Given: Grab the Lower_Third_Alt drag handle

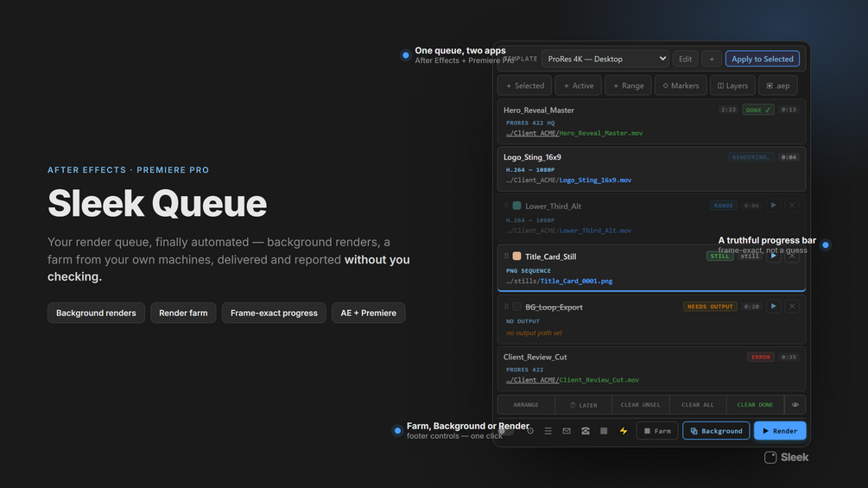Looking at the screenshot, I should (x=506, y=206).
